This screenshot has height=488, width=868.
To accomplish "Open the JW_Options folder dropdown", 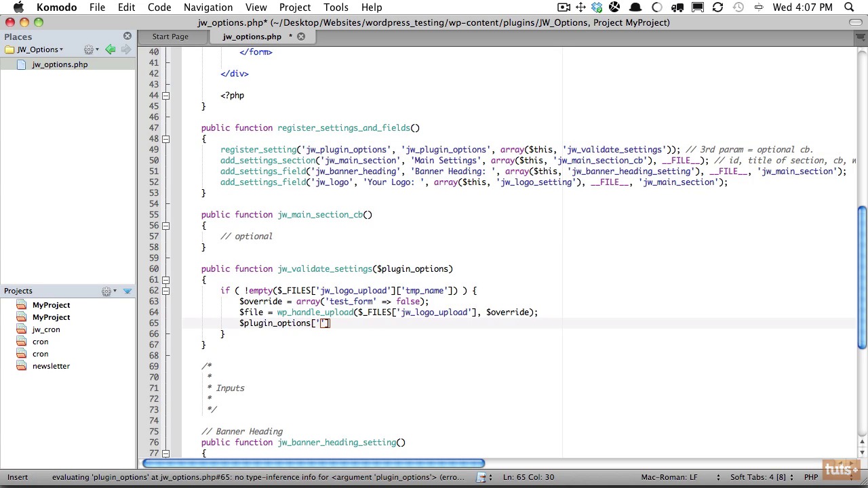I will (34, 49).
